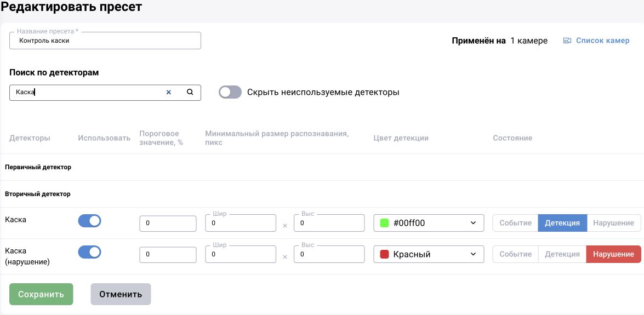This screenshot has height=315, width=644.
Task: Toggle Использовать switch for Каска (нарушение) row
Action: pyautogui.click(x=89, y=252)
